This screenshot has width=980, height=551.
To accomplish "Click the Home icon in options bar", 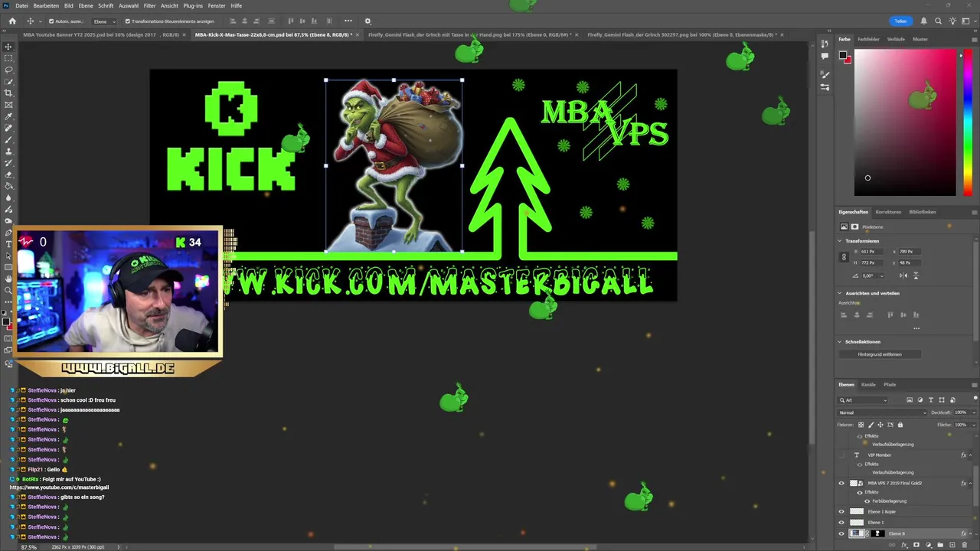I will 11,21.
